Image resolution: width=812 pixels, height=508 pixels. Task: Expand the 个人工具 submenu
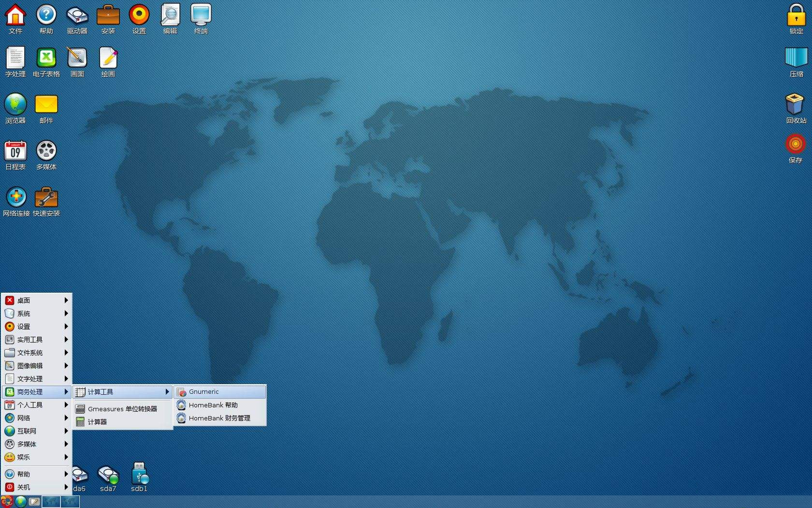click(x=37, y=405)
